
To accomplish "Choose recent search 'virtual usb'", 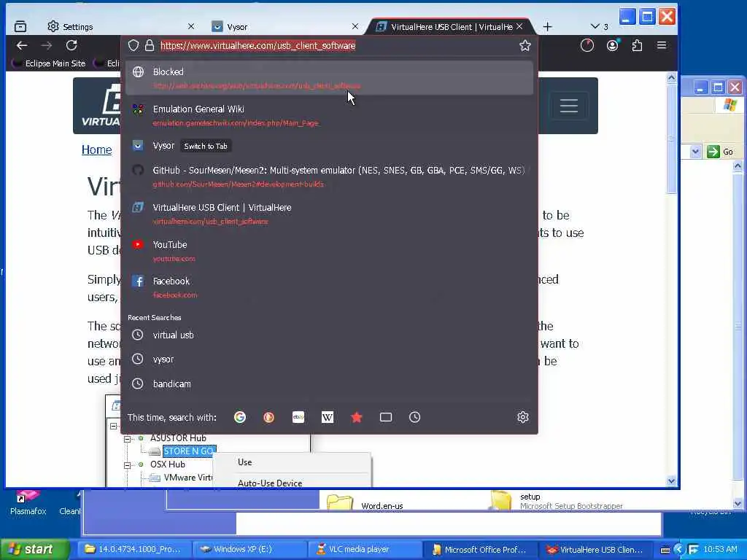I will point(329,335).
